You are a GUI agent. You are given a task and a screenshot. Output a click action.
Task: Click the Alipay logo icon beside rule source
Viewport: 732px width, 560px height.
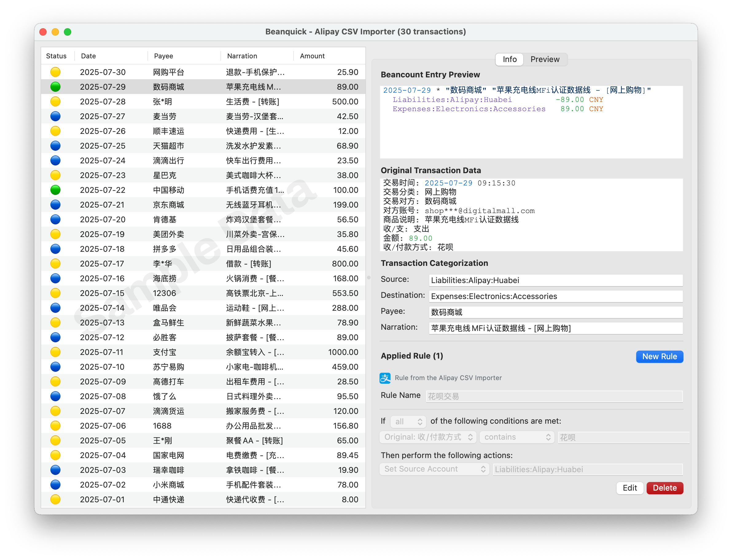pyautogui.click(x=385, y=378)
